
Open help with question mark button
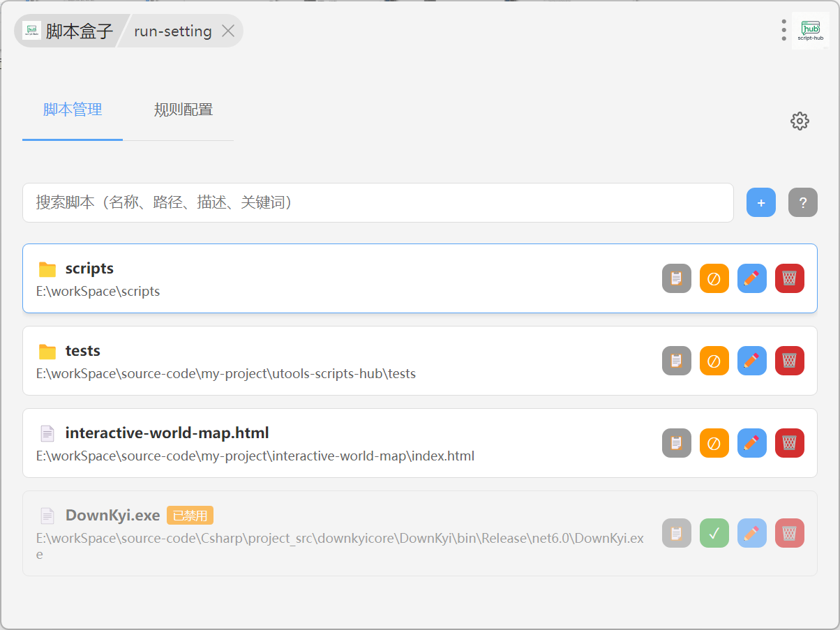[x=802, y=203]
